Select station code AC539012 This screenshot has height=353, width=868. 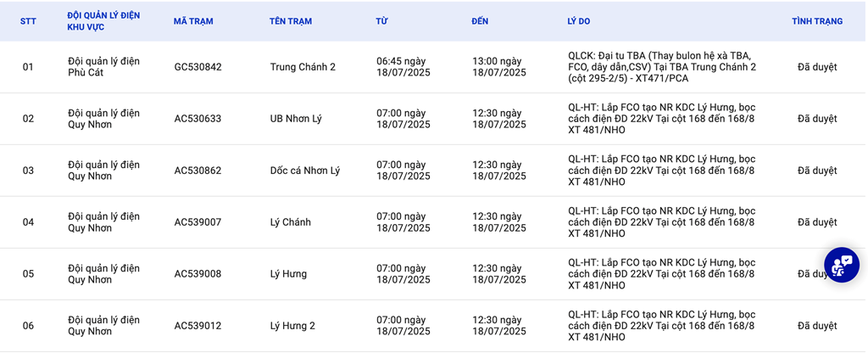[x=198, y=326]
